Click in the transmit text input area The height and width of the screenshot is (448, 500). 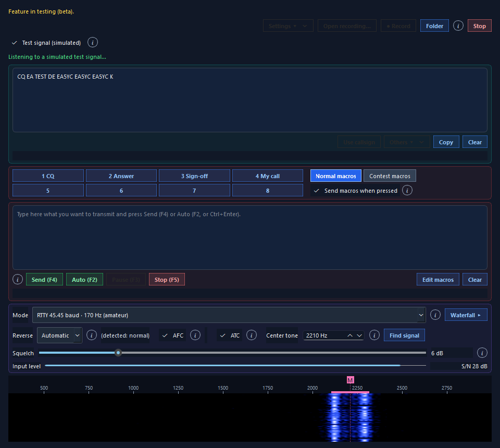(x=249, y=238)
